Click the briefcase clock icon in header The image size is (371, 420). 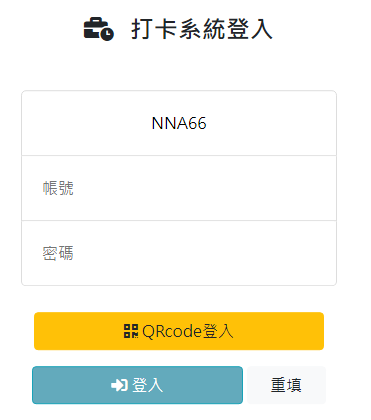[x=99, y=29]
